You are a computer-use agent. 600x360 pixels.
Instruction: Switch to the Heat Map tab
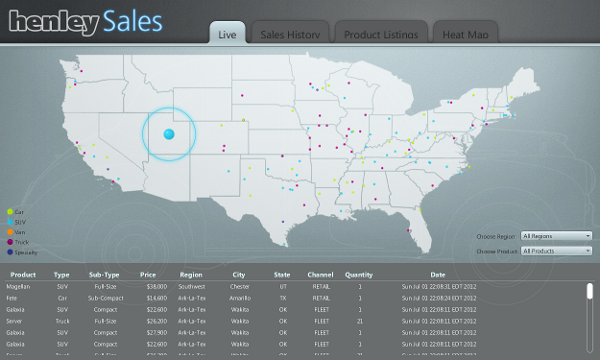[465, 33]
